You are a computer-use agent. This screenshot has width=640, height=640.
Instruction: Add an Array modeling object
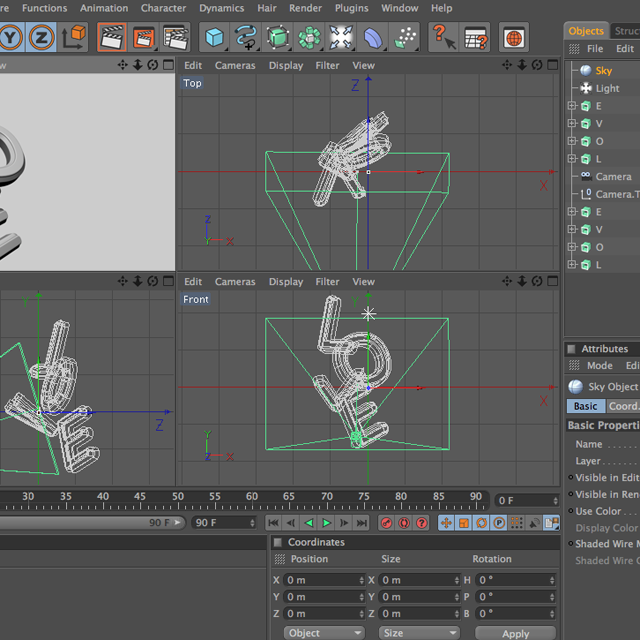click(x=309, y=38)
